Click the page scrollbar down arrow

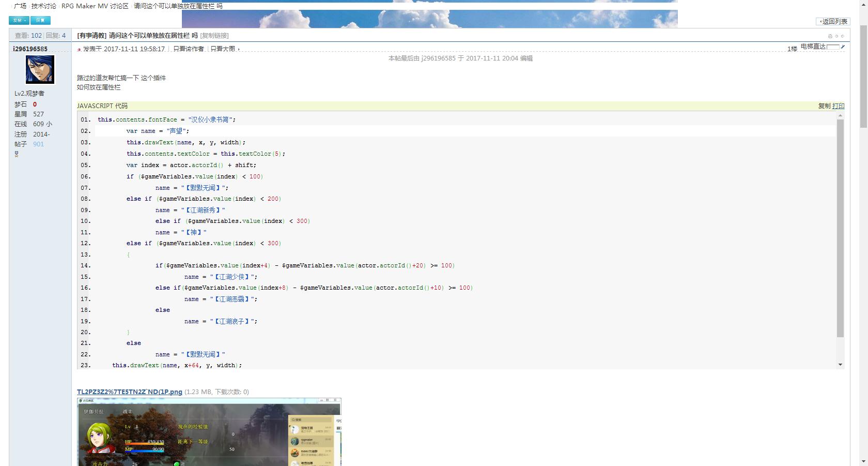pyautogui.click(x=863, y=461)
